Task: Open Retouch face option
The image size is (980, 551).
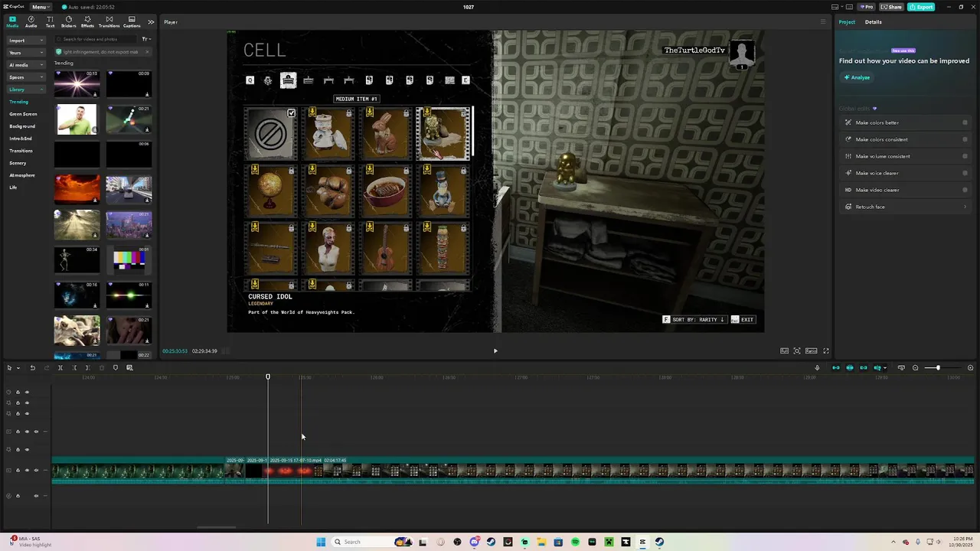Action: tap(906, 207)
